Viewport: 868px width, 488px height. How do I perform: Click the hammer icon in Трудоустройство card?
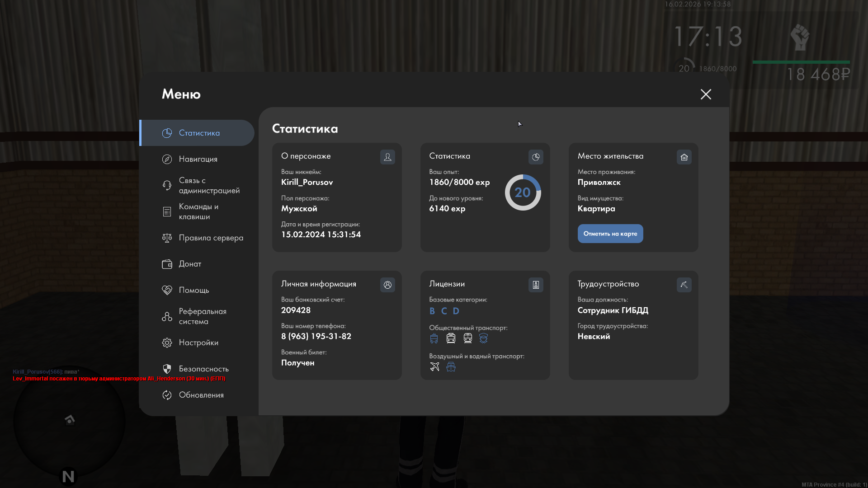point(684,285)
